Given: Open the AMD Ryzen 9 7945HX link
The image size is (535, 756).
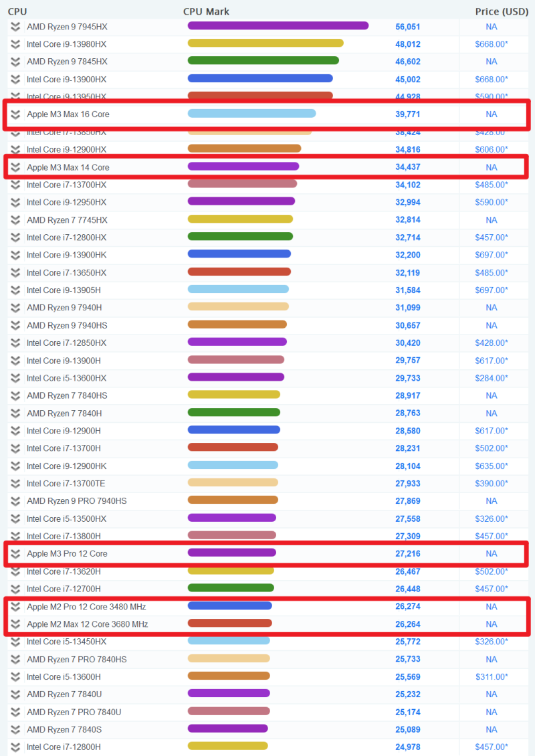Looking at the screenshot, I should (67, 27).
